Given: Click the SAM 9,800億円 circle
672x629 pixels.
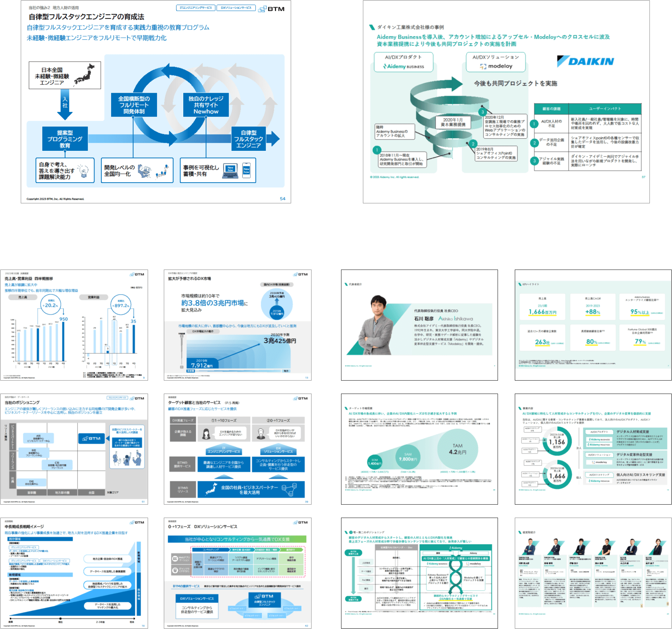Looking at the screenshot, I should coord(408,457).
